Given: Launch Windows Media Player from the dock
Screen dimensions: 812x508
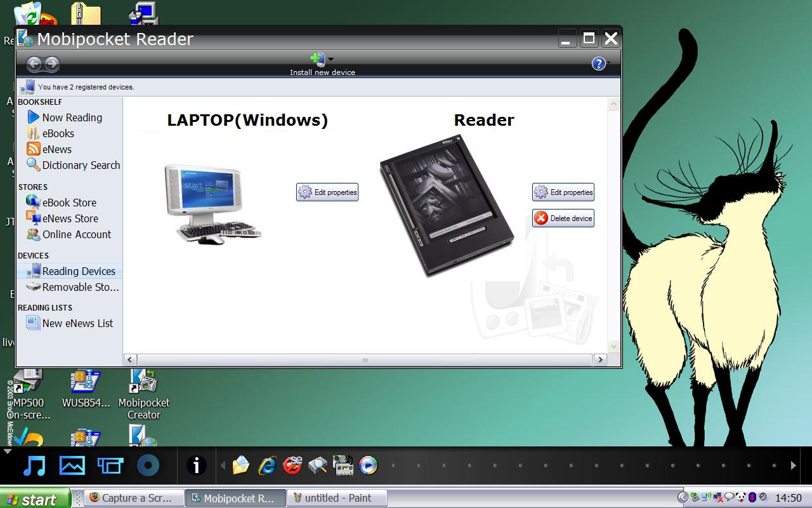Looking at the screenshot, I should (x=368, y=465).
